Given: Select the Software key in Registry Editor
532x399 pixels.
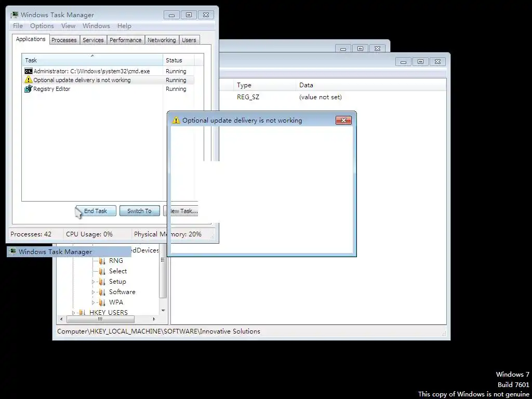Looking at the screenshot, I should click(122, 292).
